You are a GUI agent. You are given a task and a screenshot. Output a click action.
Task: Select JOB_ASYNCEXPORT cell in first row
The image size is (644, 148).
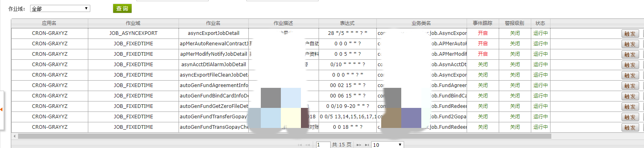pos(133,33)
